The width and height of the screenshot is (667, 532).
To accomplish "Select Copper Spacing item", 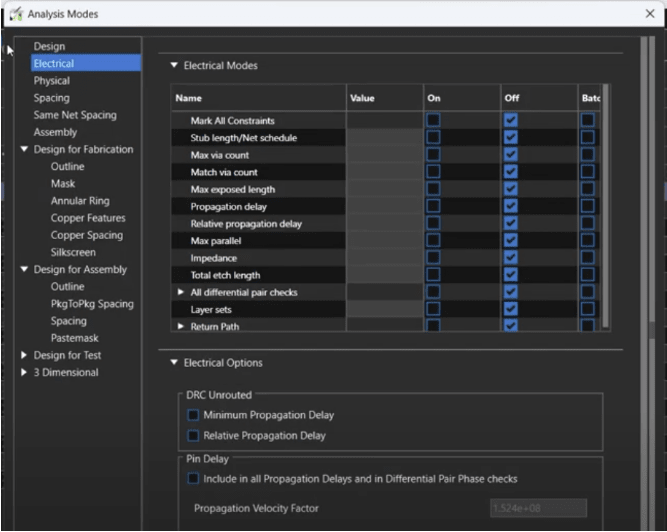I will click(x=87, y=235).
